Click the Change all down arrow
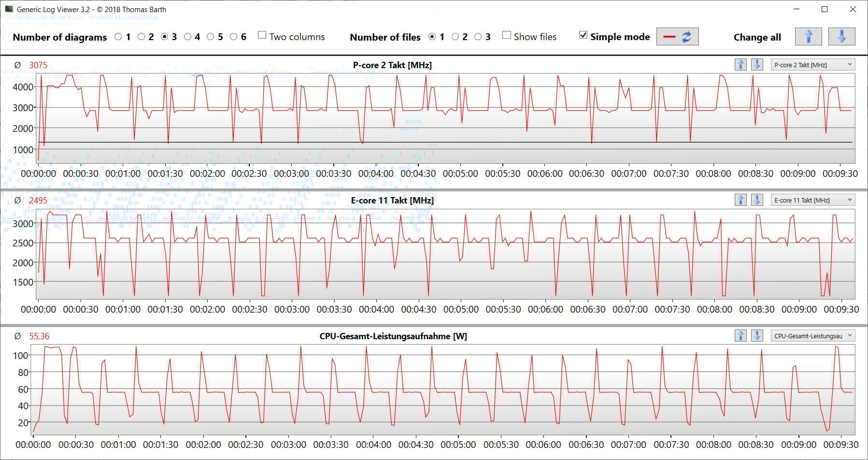The height and width of the screenshot is (460, 868). (x=841, y=37)
